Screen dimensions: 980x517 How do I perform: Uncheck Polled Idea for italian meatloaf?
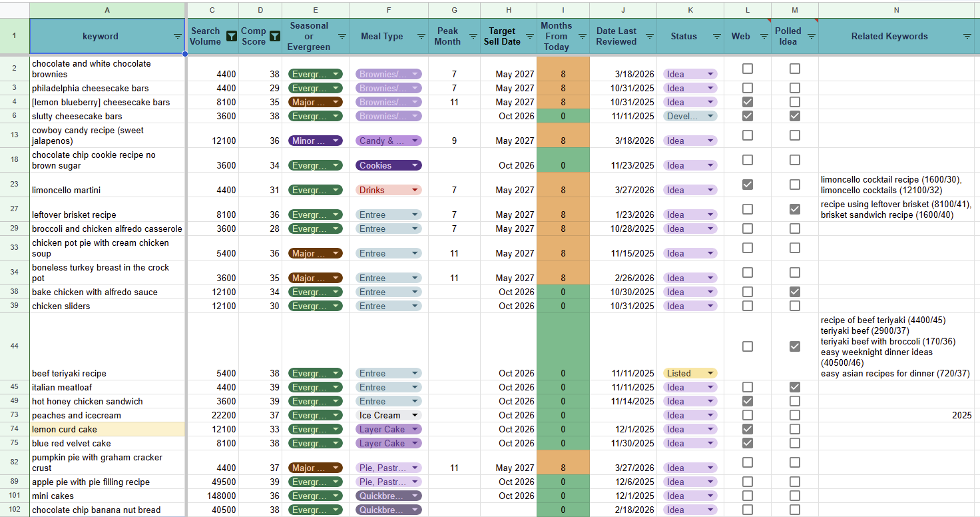(795, 387)
